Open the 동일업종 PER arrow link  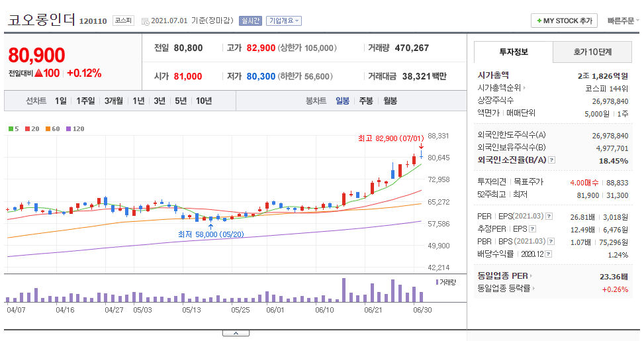(x=531, y=275)
